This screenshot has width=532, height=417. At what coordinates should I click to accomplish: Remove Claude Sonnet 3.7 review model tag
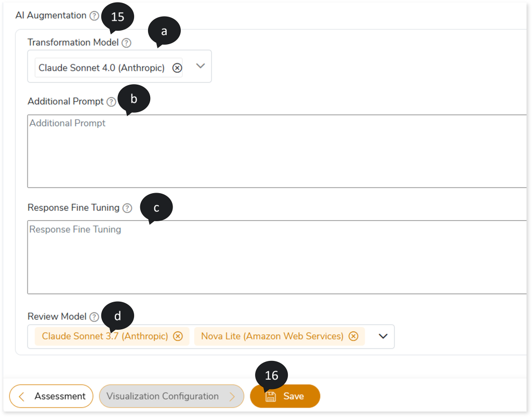(x=178, y=337)
